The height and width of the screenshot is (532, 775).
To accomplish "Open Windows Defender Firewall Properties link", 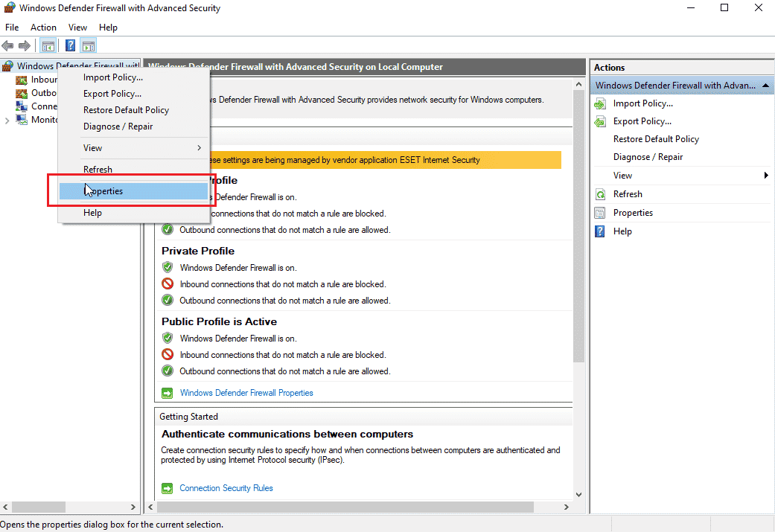I will 246,393.
